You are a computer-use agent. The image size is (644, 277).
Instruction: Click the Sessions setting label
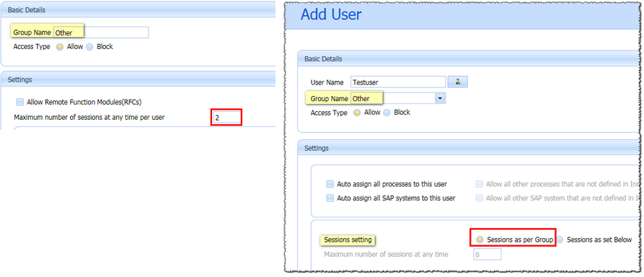pyautogui.click(x=348, y=240)
